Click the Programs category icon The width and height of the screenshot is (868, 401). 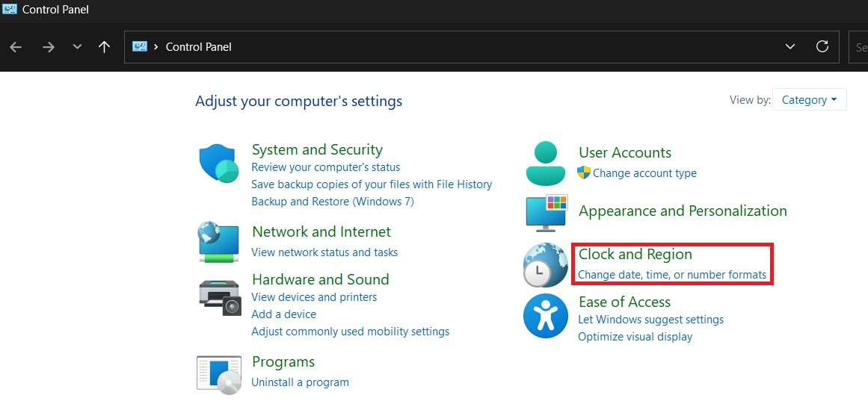coord(219,374)
